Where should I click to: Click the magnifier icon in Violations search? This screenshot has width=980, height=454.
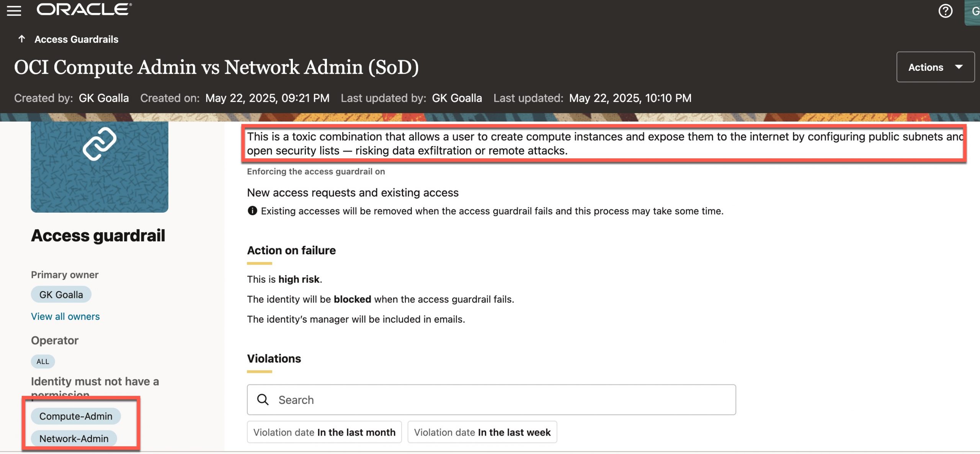(x=263, y=400)
